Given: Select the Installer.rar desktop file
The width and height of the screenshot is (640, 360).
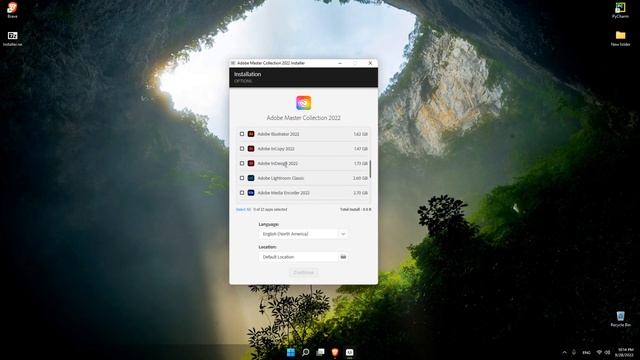Looking at the screenshot, I should (x=12, y=38).
